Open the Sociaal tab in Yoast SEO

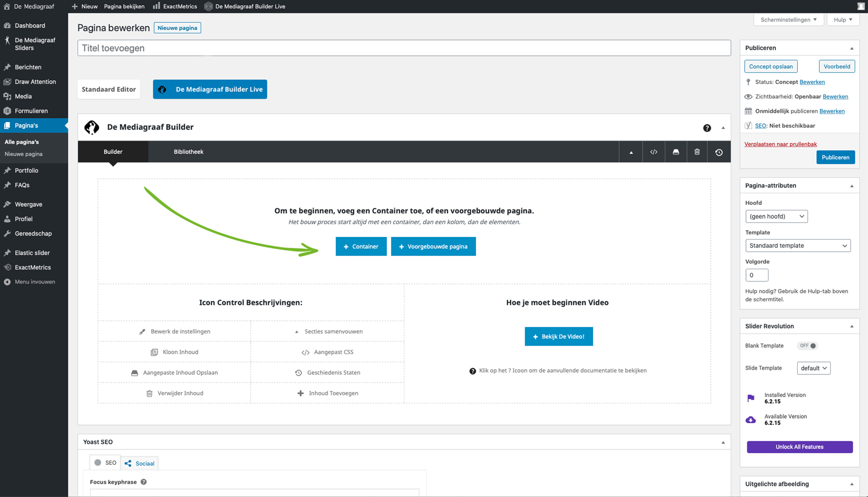[140, 463]
